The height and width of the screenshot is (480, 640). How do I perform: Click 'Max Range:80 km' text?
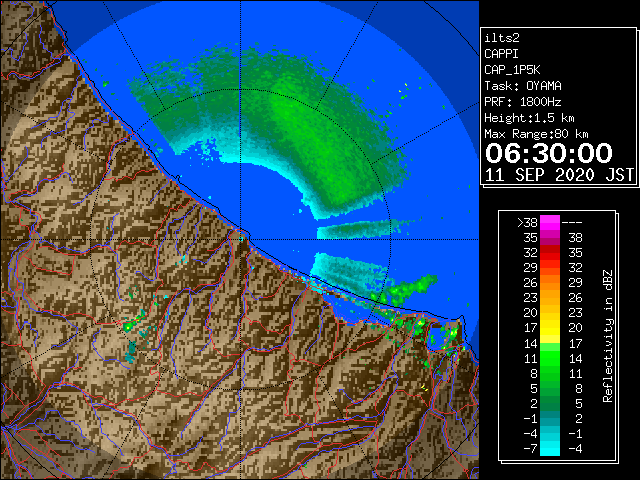[536, 134]
